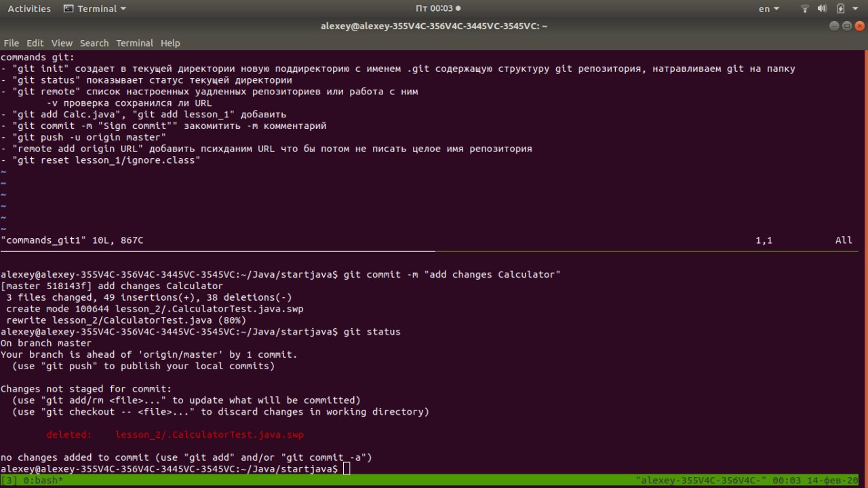Viewport: 868px width, 488px height.
Task: Click 'Your branch is ahead of origin/master' line
Action: pyautogui.click(x=149, y=354)
